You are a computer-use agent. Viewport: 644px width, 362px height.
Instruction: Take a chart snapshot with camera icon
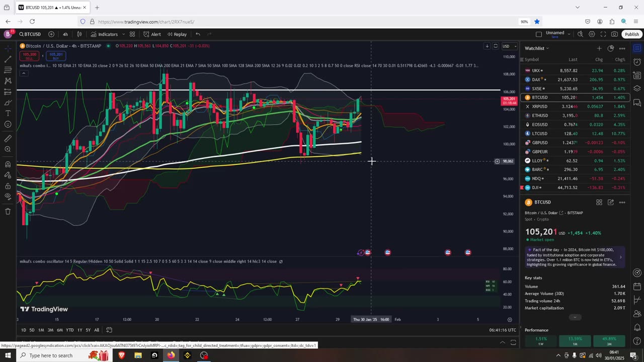point(614,34)
